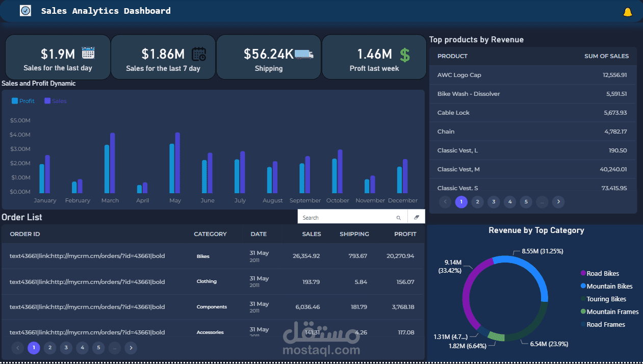Sort by ORDER ID column header
Viewport: 643px width, 364px height.
[x=25, y=234]
